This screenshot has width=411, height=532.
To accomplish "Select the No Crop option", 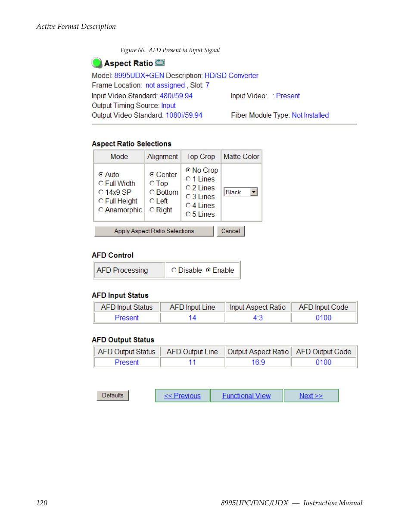I will pos(188,170).
